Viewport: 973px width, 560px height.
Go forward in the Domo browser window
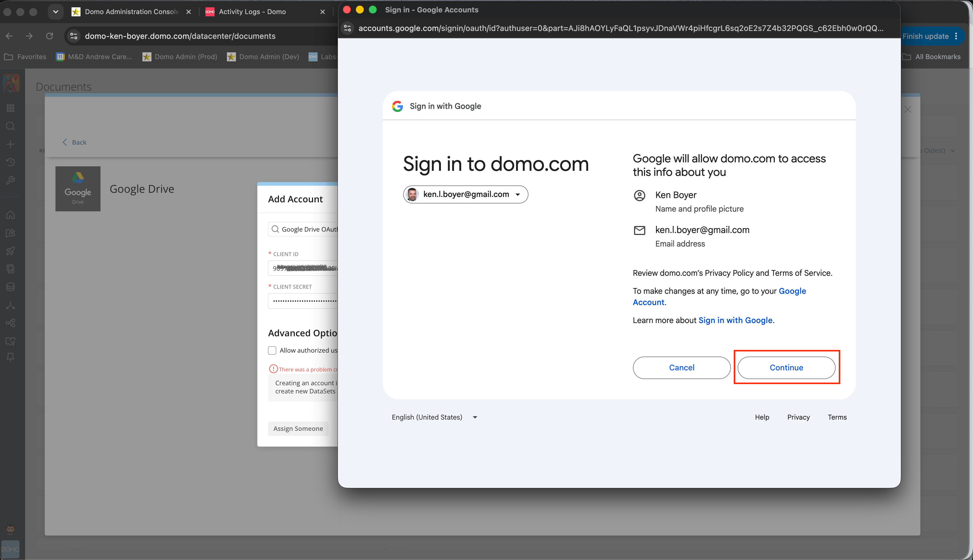[29, 36]
